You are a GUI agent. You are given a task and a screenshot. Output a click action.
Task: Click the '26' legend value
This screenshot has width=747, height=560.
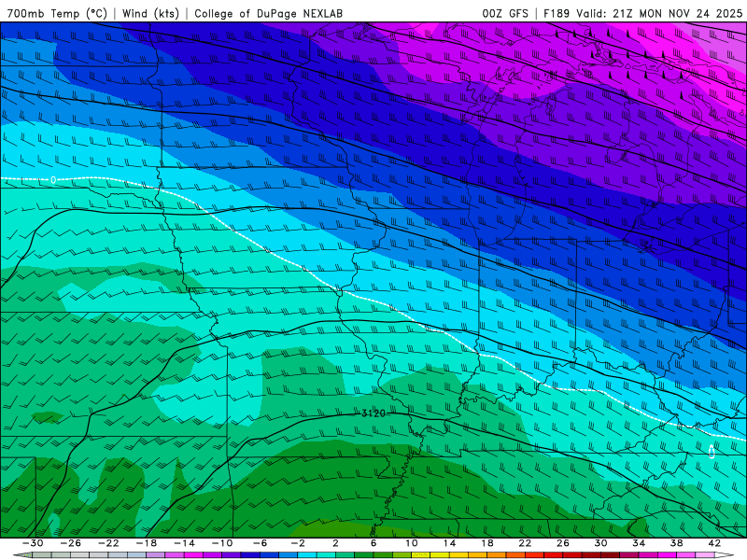tap(563, 543)
